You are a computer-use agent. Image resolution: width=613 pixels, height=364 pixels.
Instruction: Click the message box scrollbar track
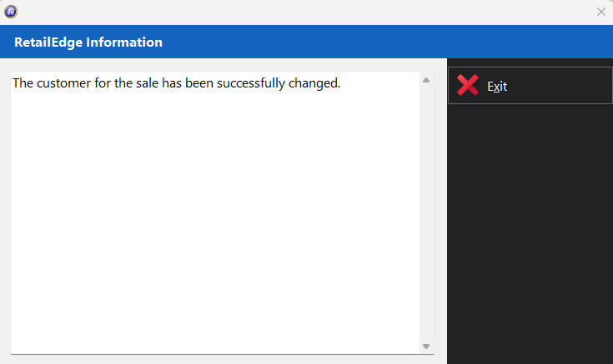(426, 213)
